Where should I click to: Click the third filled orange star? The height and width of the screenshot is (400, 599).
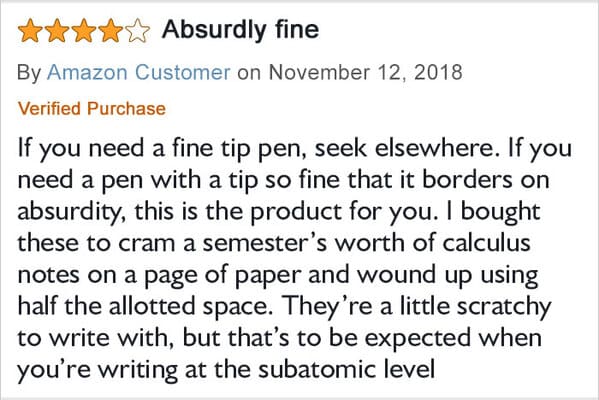[84, 31]
